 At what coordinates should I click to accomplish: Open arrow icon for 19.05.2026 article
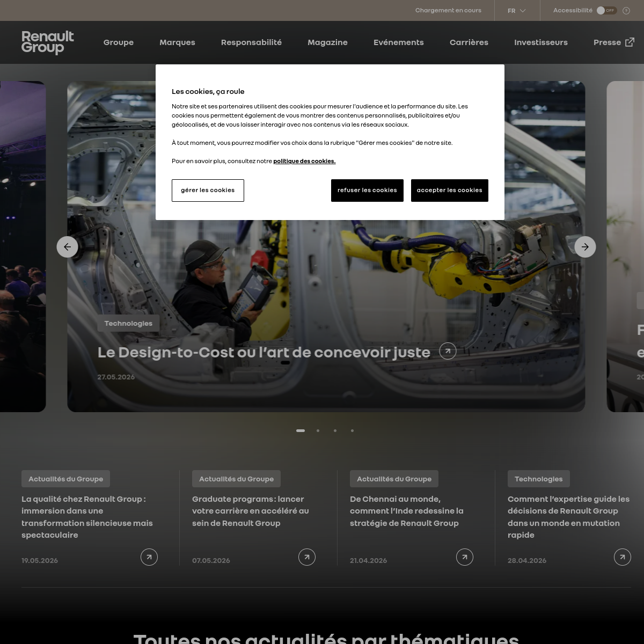coord(149,557)
